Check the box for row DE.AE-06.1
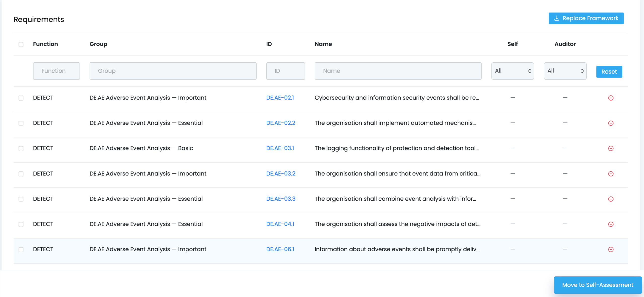644x297 pixels. point(21,249)
